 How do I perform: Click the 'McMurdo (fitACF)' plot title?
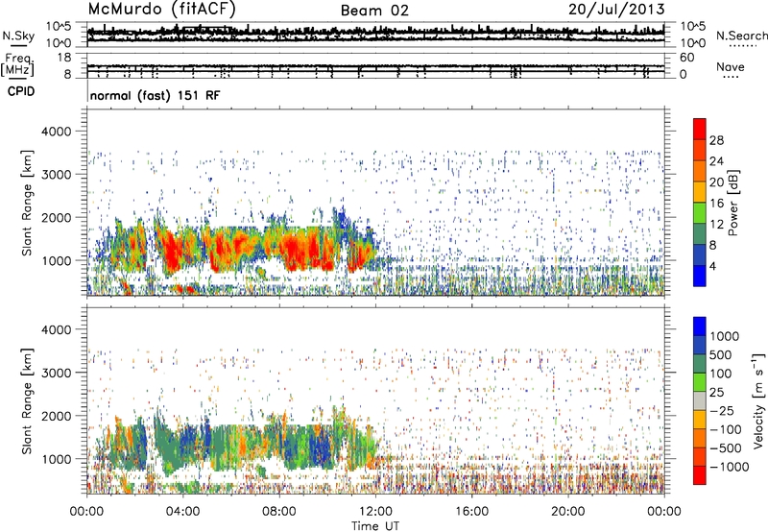[161, 10]
